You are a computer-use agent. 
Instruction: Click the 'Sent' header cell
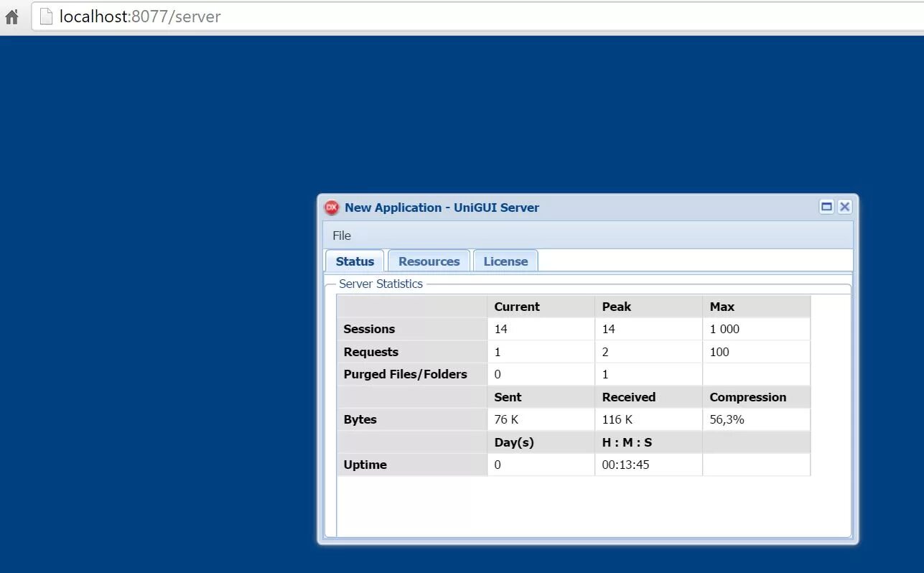pos(541,397)
